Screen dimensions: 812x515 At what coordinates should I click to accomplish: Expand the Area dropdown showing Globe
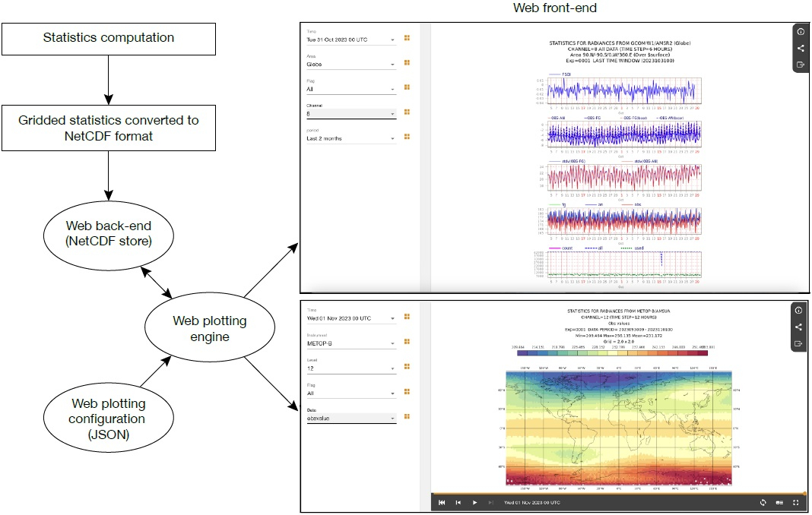350,65
